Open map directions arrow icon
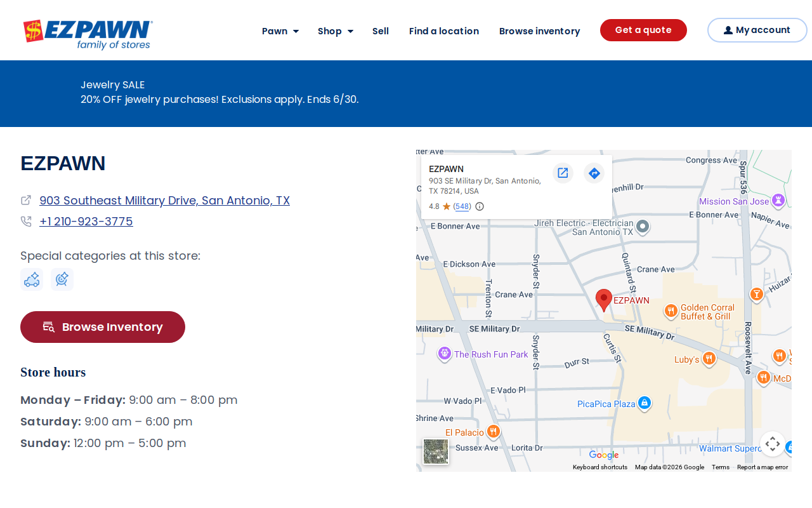This screenshot has width=812, height=508. [594, 173]
